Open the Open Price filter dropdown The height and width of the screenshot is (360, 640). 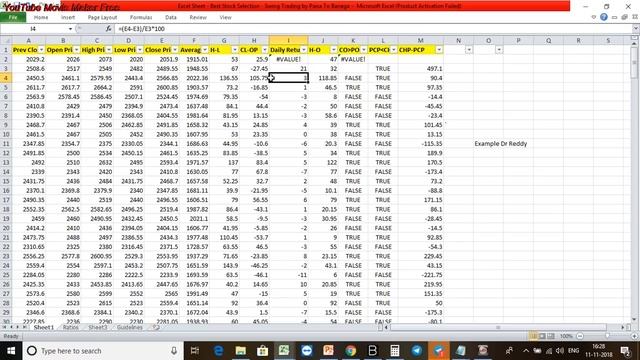click(x=76, y=50)
